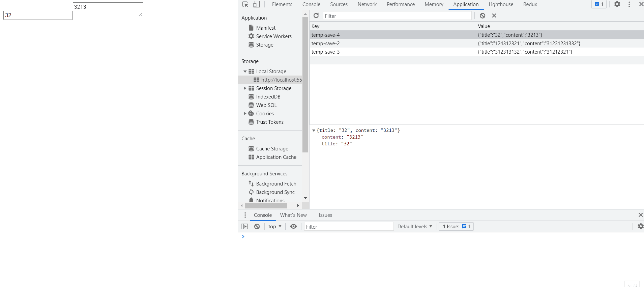Open Background Sync service
This screenshot has width=644, height=287.
(x=275, y=192)
